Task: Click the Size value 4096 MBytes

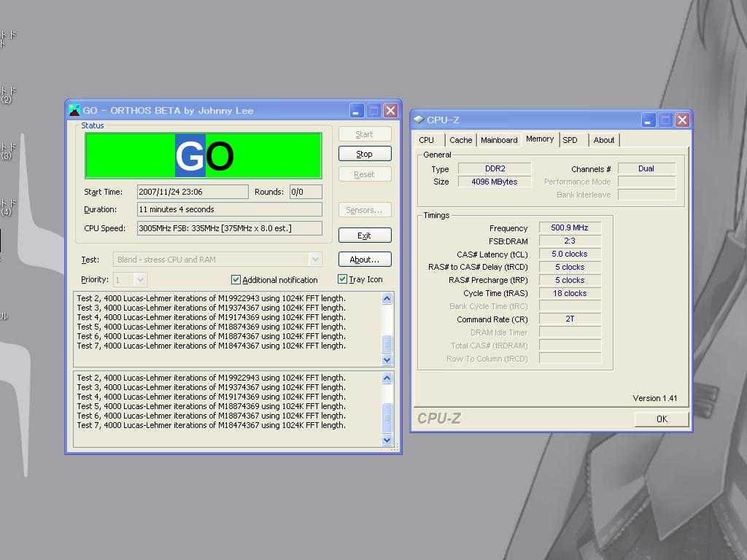Action: click(x=495, y=182)
